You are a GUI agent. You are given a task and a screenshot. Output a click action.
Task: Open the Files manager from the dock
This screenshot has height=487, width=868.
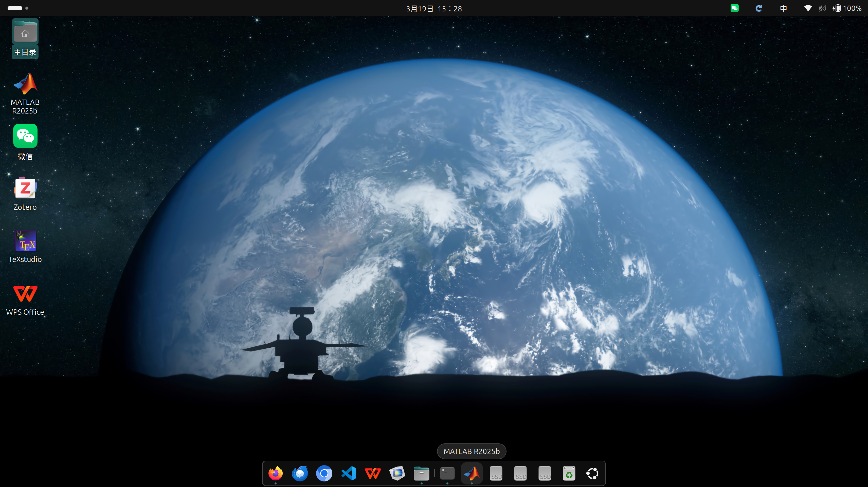pos(422,473)
